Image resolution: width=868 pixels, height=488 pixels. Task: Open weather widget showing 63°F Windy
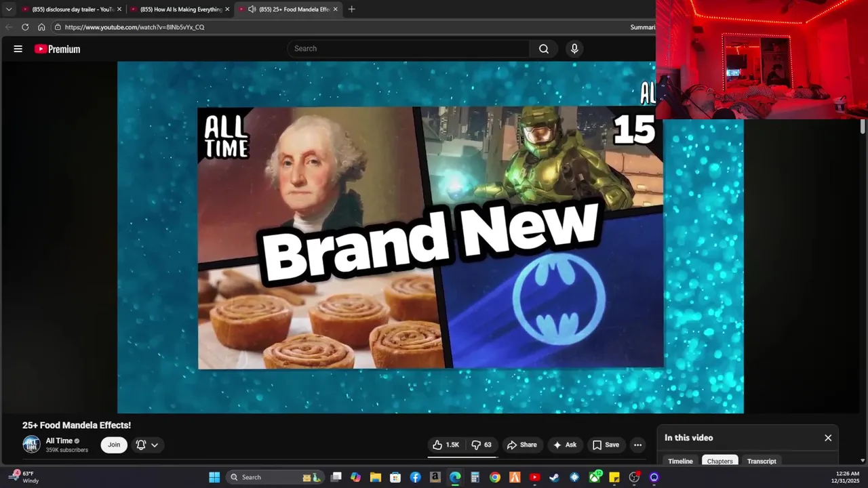[x=24, y=477]
